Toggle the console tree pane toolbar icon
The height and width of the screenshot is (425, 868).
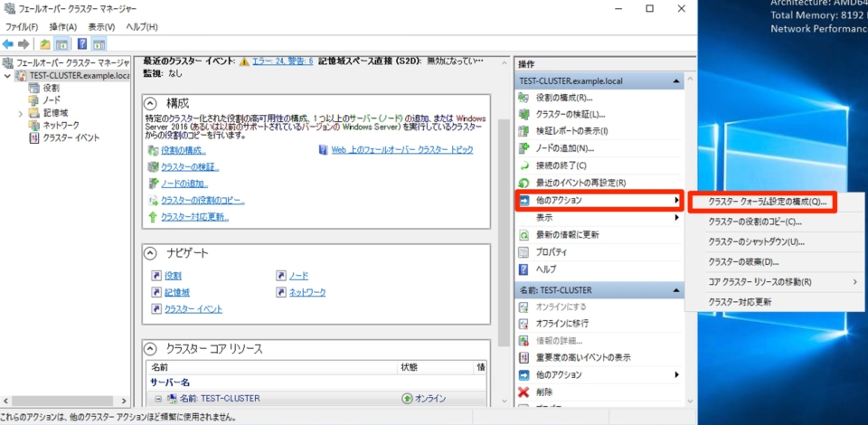(61, 44)
